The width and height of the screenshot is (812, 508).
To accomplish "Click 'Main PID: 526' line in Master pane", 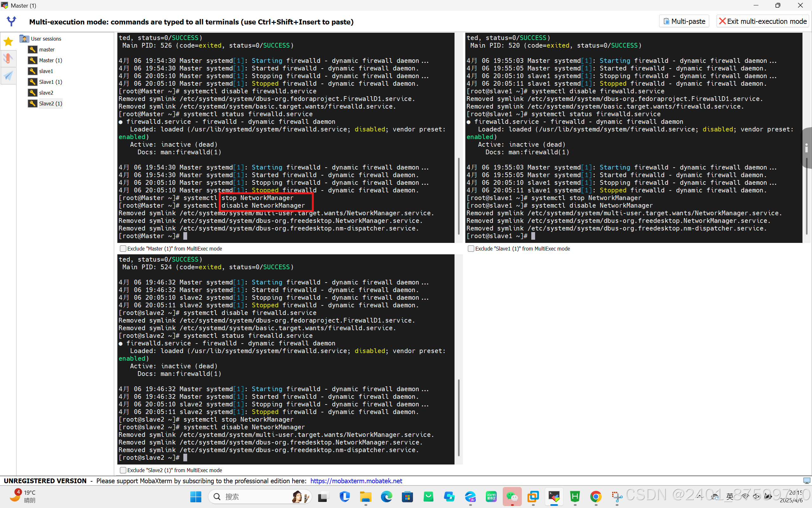I will (208, 45).
